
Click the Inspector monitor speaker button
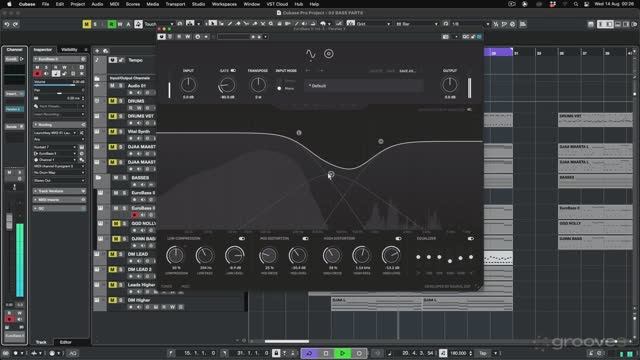(46, 73)
